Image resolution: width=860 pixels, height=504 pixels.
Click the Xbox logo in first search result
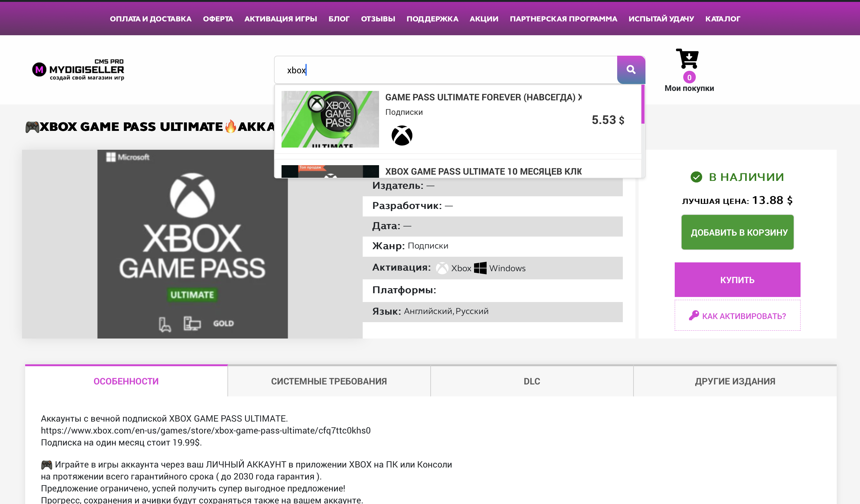coord(402,136)
